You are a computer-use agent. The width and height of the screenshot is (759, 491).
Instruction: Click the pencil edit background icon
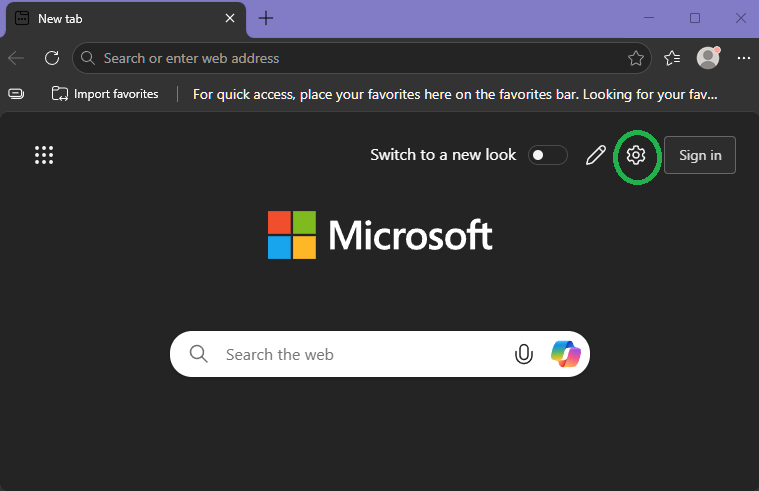595,155
